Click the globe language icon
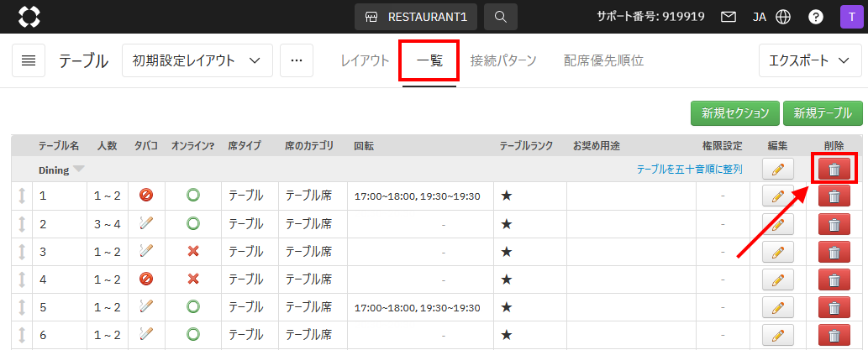 783,17
